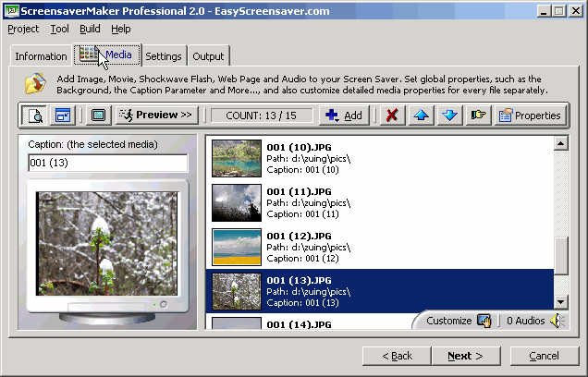Click 'Caption: 001 (10)' text
The height and width of the screenshot is (377, 588).
point(302,170)
